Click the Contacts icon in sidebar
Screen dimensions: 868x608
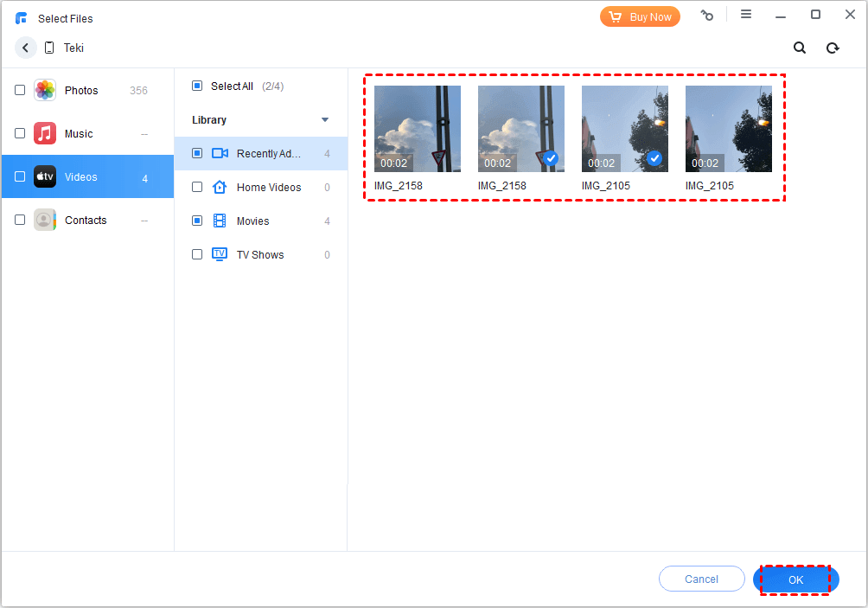[45, 220]
